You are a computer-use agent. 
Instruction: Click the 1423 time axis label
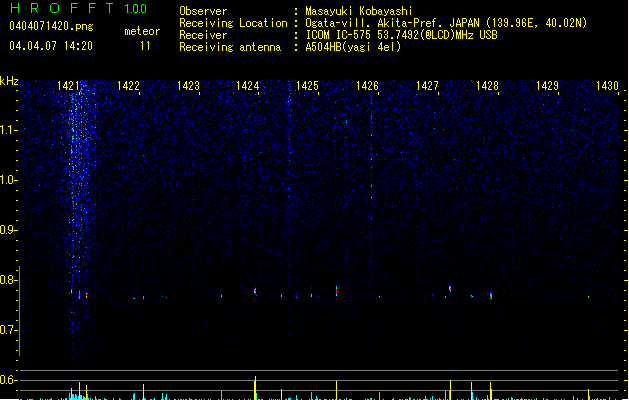188,86
